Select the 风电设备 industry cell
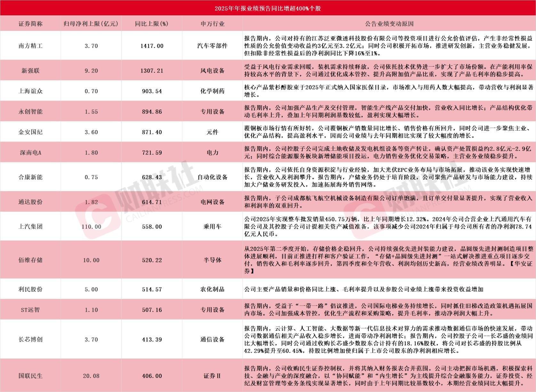 coord(212,71)
